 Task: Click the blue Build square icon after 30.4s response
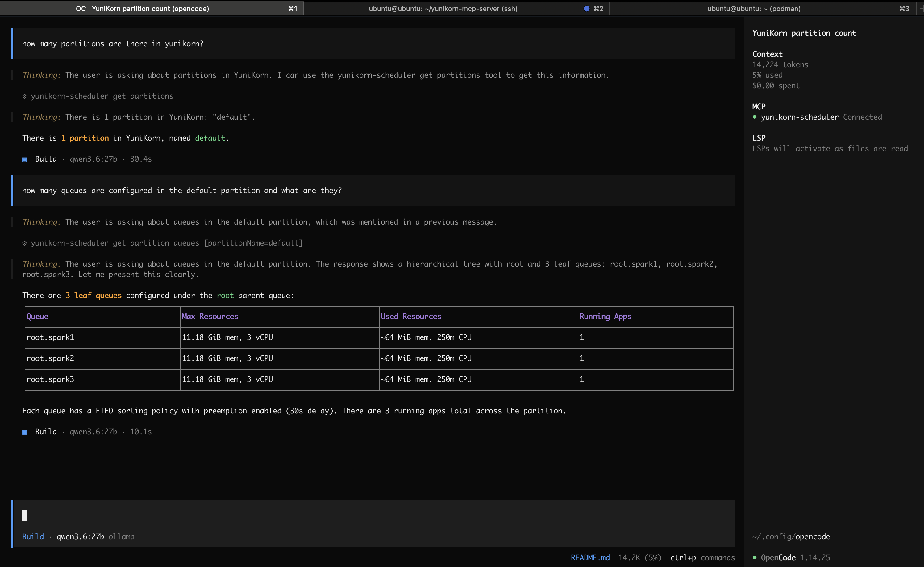(24, 159)
